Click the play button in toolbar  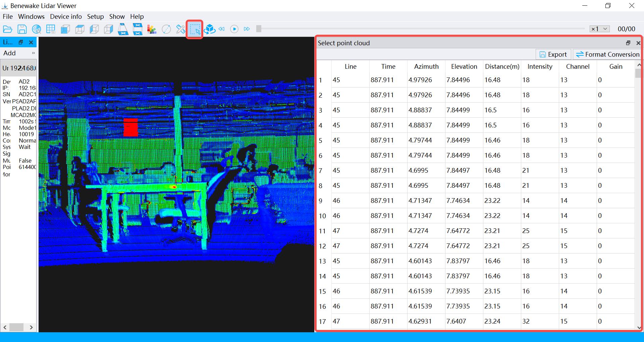click(234, 29)
